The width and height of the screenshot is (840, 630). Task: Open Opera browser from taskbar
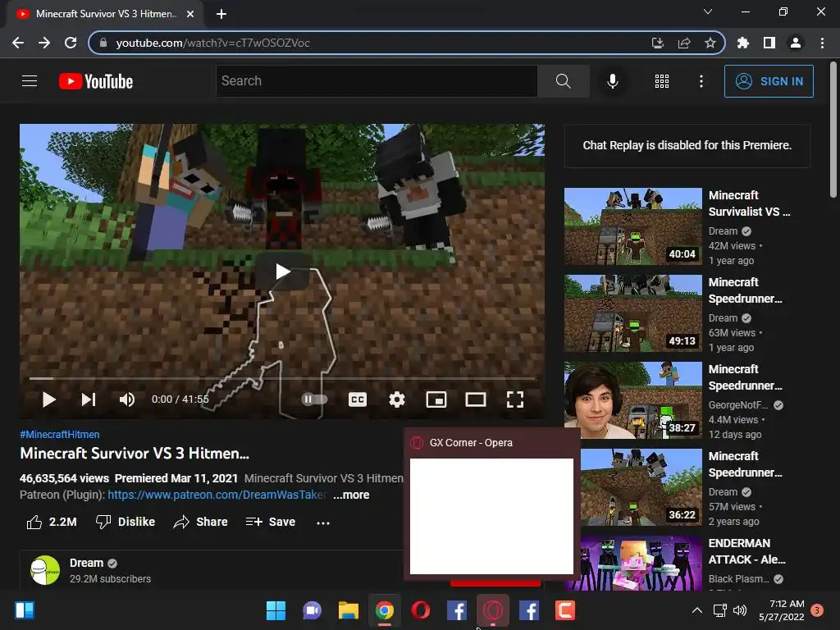[x=421, y=610]
